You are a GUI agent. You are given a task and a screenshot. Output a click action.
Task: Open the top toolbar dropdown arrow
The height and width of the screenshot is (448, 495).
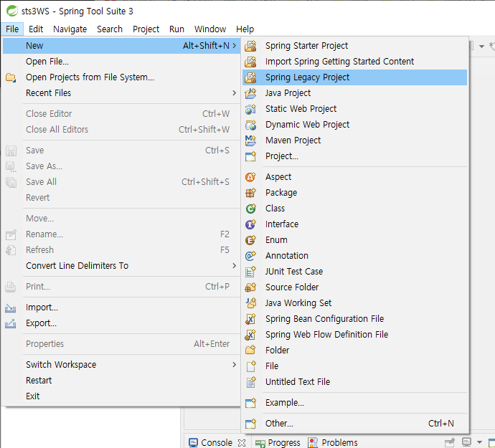coord(481,47)
